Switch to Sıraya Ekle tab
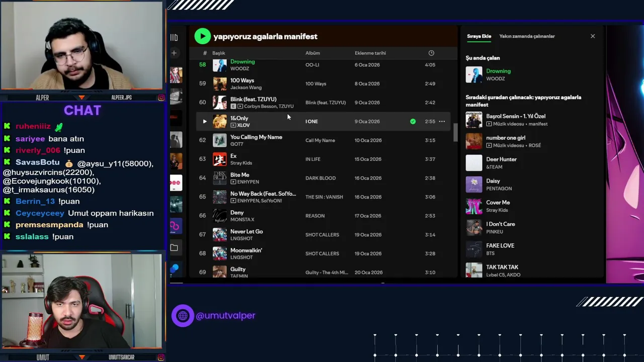 coord(479,36)
